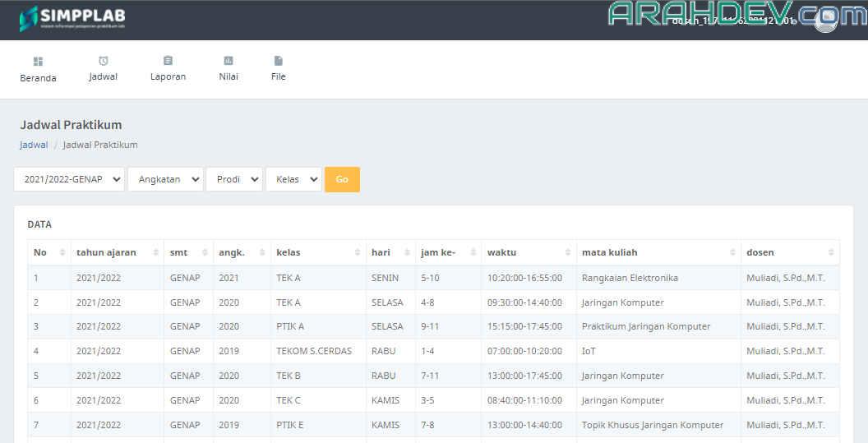Expand the Angkatan dropdown
The width and height of the screenshot is (868, 443).
[165, 179]
